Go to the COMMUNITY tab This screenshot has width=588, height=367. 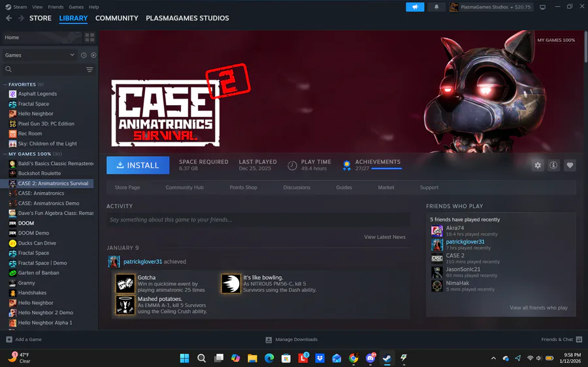click(x=117, y=18)
